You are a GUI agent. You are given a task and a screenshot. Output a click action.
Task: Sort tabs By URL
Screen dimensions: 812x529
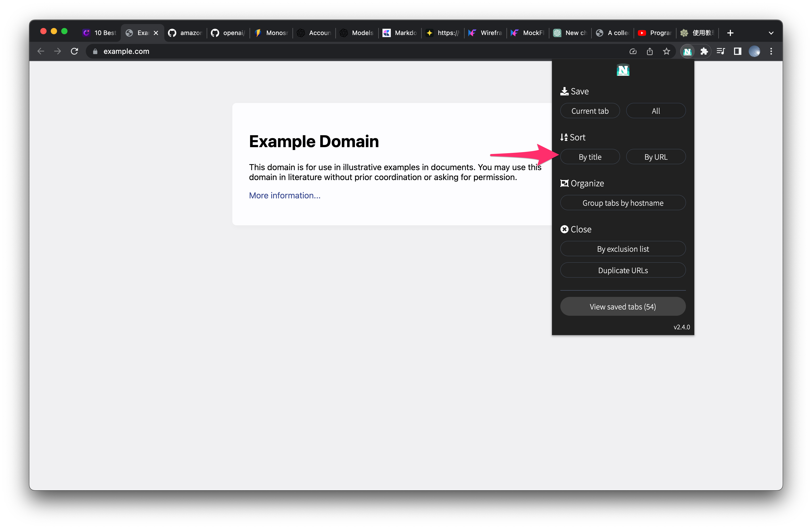click(x=656, y=157)
